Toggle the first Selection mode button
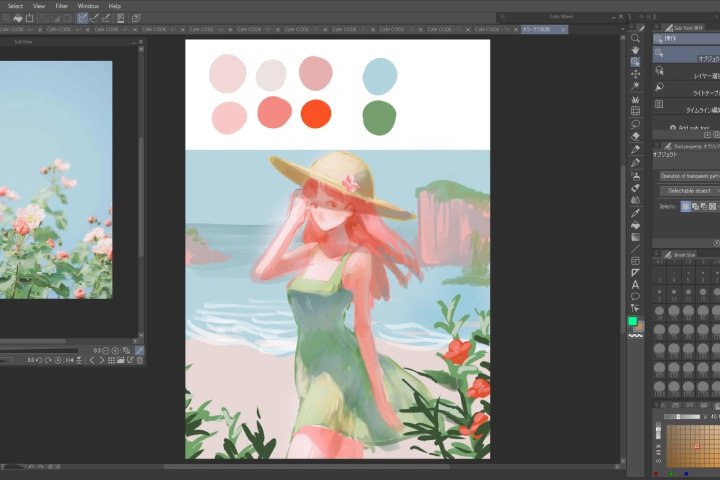Viewport: 720px width, 480px height. point(685,206)
